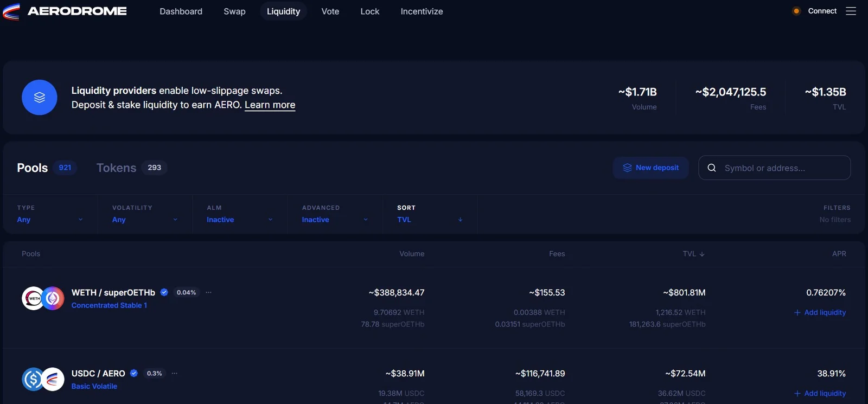Click plus icon for USDC / AERO liquidity
868x404 pixels.
click(x=797, y=393)
